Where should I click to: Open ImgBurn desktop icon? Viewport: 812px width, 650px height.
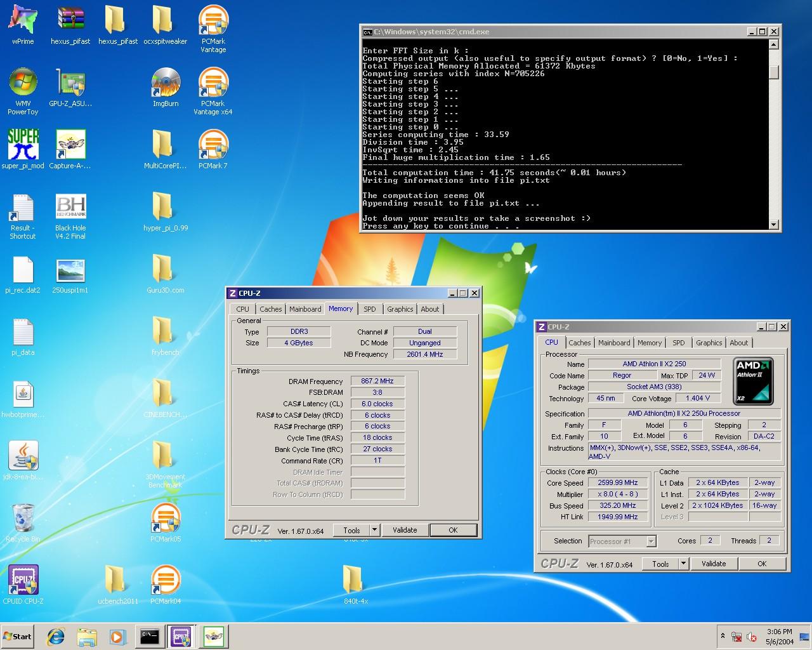pyautogui.click(x=165, y=87)
